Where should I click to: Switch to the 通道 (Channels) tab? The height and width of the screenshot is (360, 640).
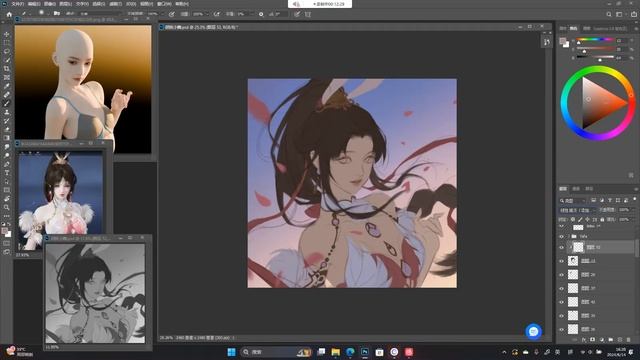pos(576,189)
